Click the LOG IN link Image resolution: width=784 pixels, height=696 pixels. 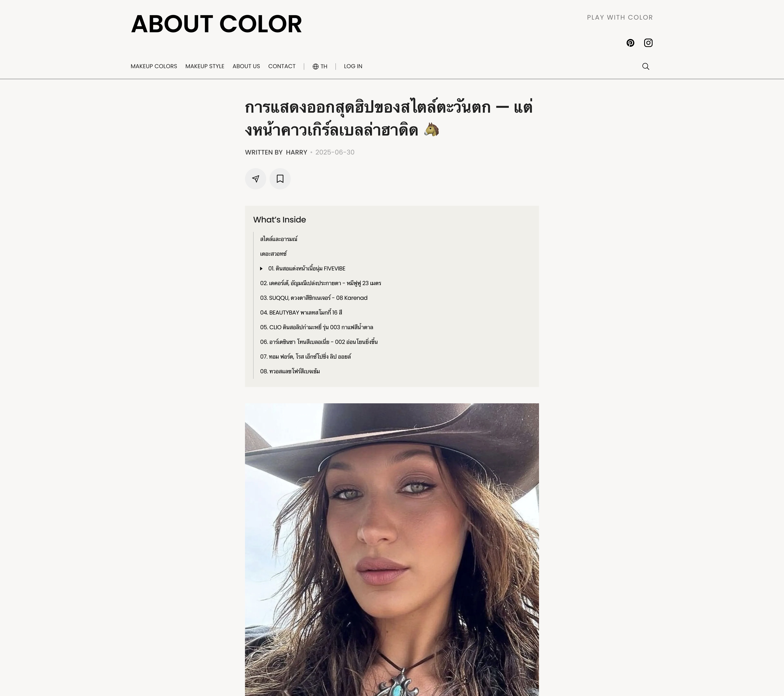point(353,66)
